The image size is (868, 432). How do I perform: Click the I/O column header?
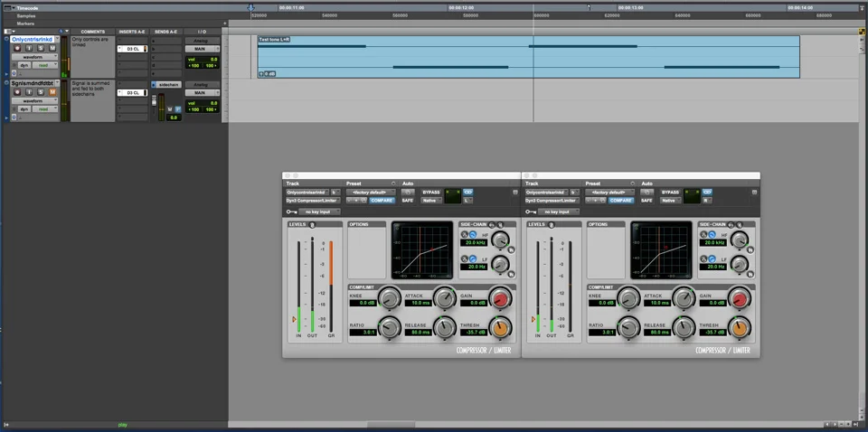(202, 32)
